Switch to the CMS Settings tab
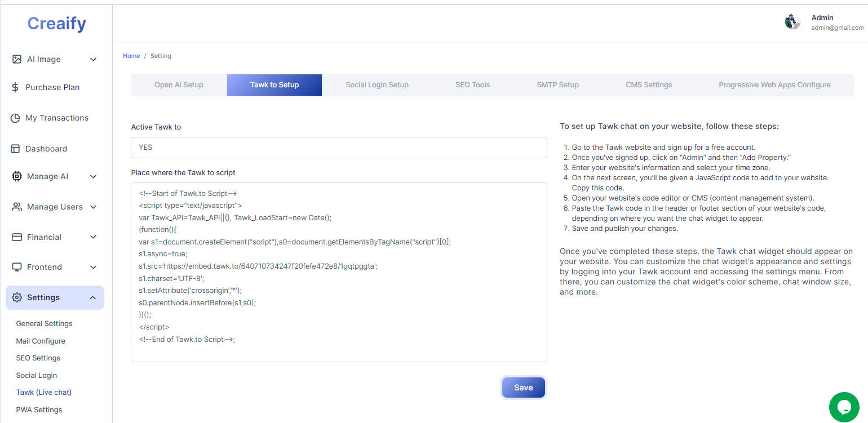868x423 pixels. point(649,85)
